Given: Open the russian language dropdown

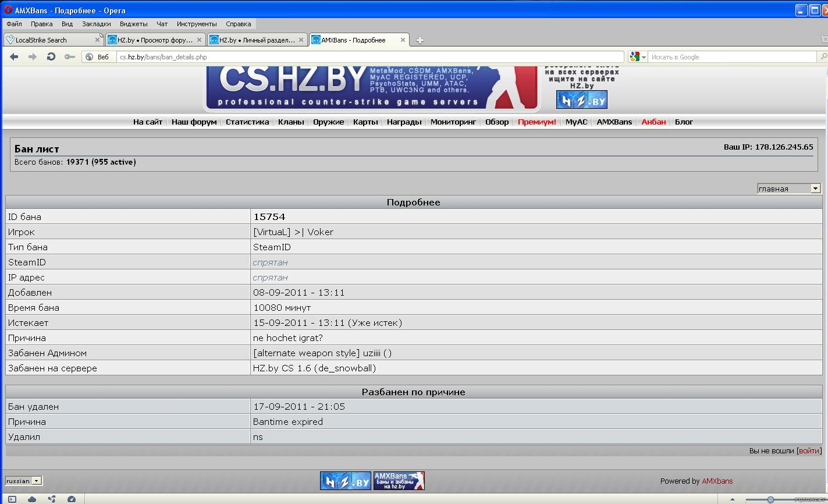Looking at the screenshot, I should coord(23,481).
